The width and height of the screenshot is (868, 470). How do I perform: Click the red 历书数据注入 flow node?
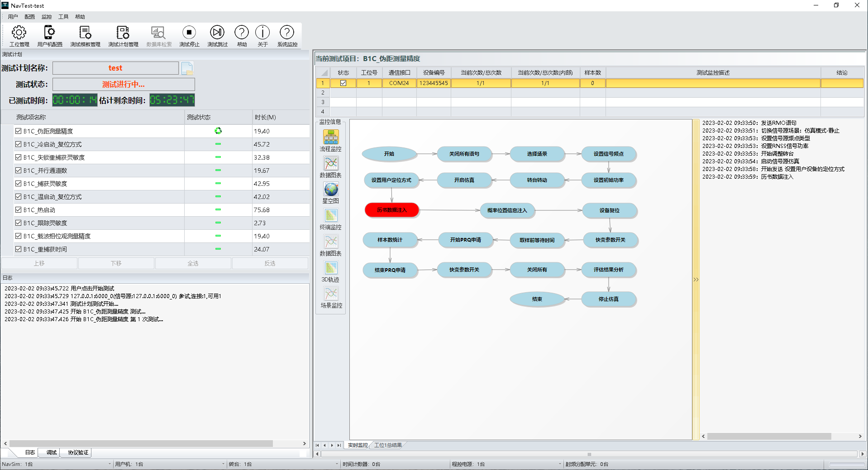click(x=392, y=210)
